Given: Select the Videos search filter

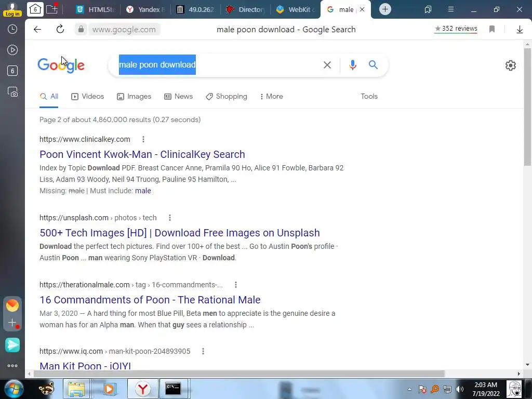Looking at the screenshot, I should pos(87,96).
